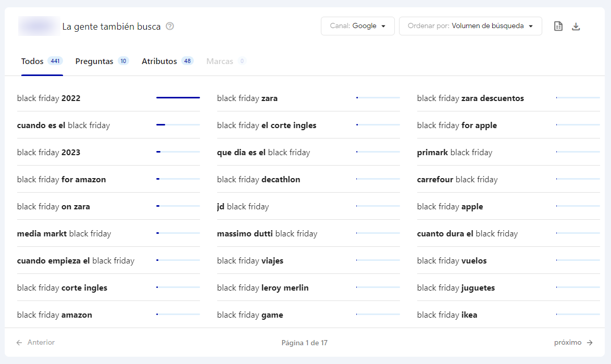Open the export report document icon
The image size is (611, 364).
click(x=558, y=26)
